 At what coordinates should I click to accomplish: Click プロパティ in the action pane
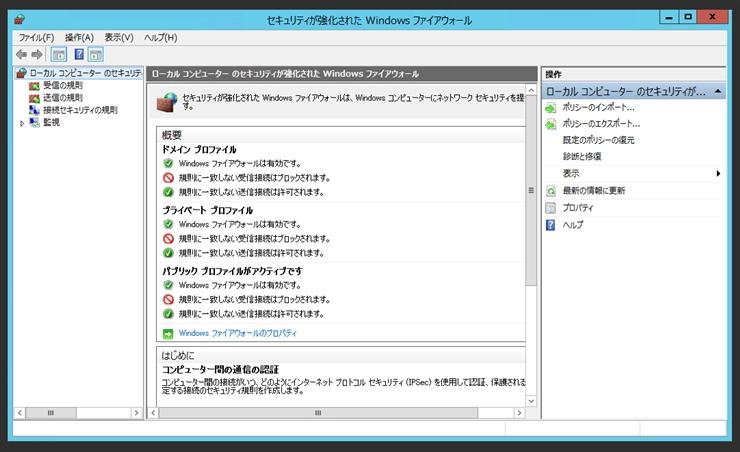coord(578,208)
